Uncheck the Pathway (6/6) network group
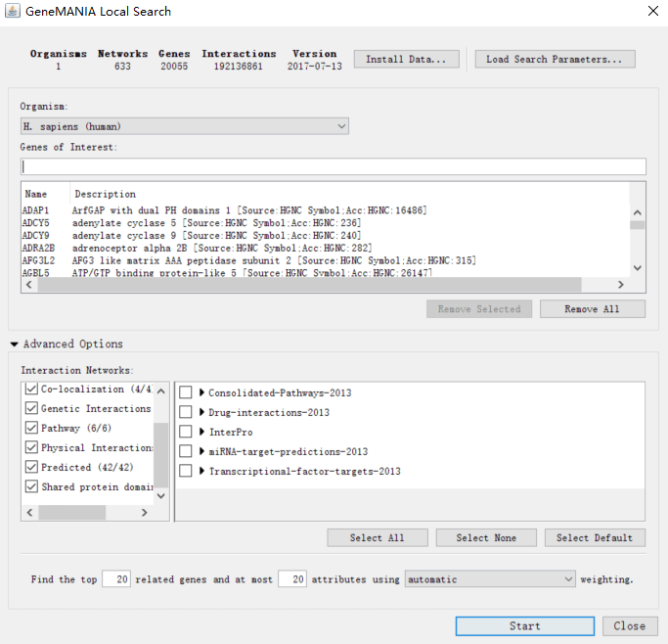 31,428
